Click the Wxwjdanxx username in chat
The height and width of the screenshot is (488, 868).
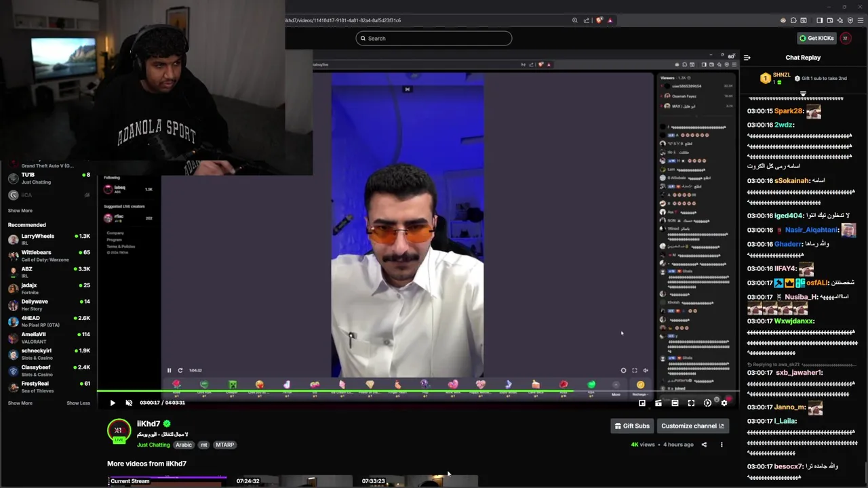(793, 321)
